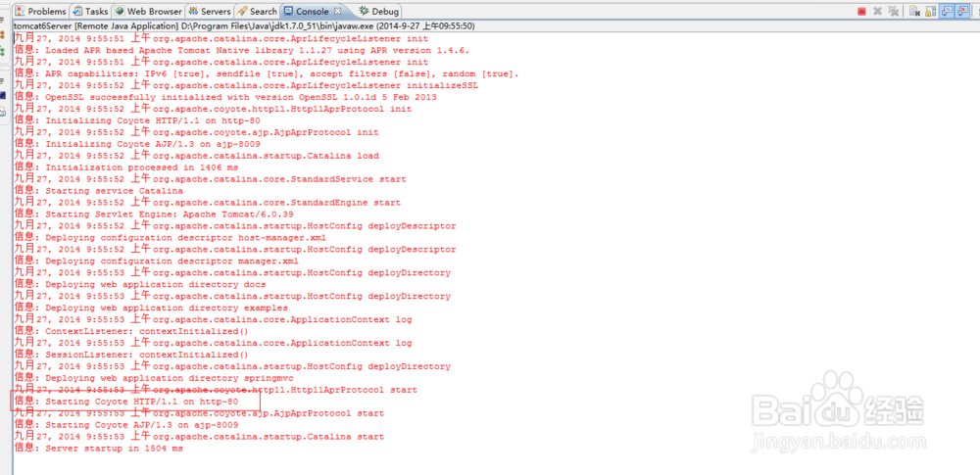Click 'Starting Coyote AJP/1.3 on ajp-8009' line

coord(125,425)
